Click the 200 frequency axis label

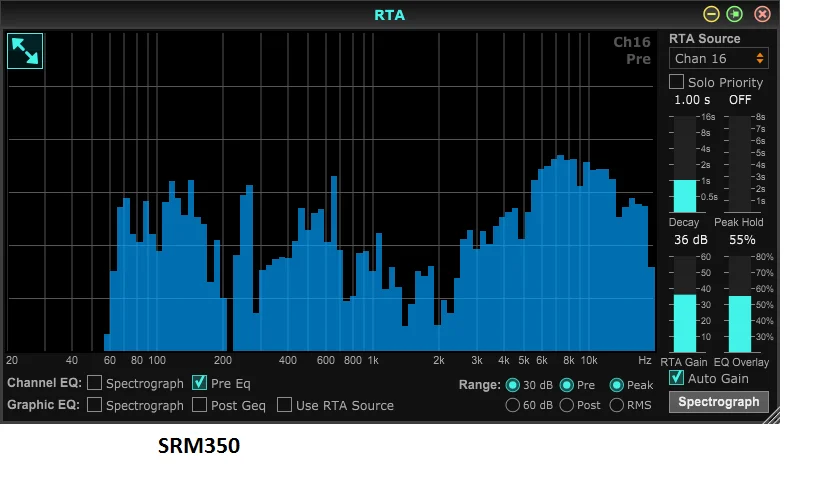tap(223, 360)
